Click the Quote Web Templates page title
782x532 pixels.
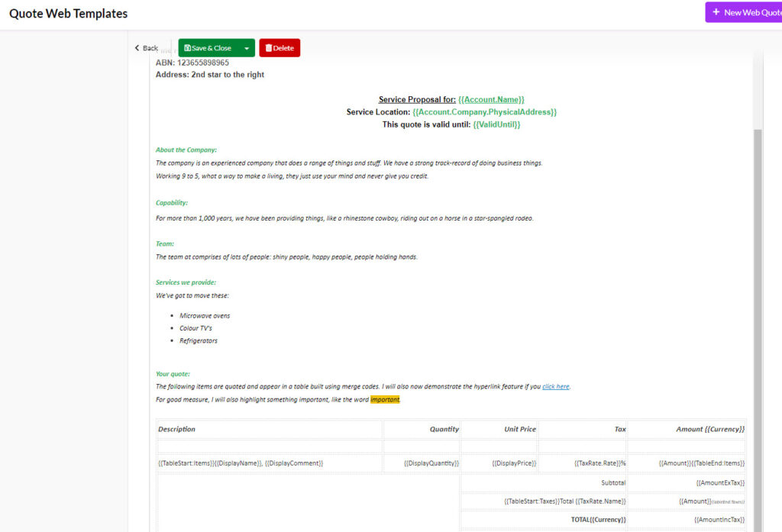(68, 13)
